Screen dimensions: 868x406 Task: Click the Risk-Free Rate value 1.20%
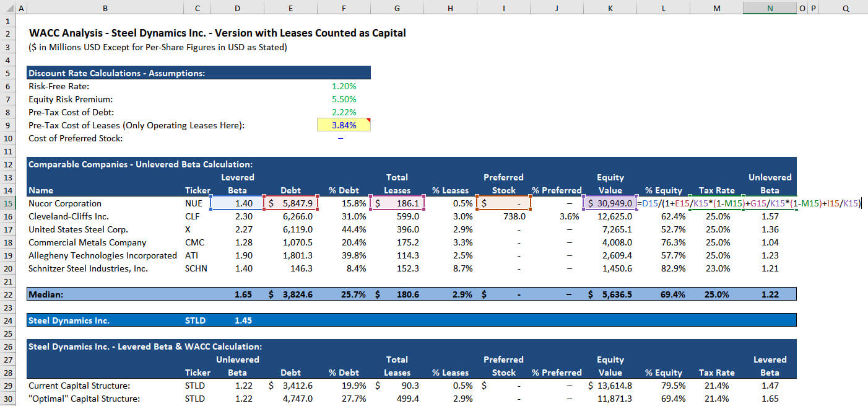(344, 86)
